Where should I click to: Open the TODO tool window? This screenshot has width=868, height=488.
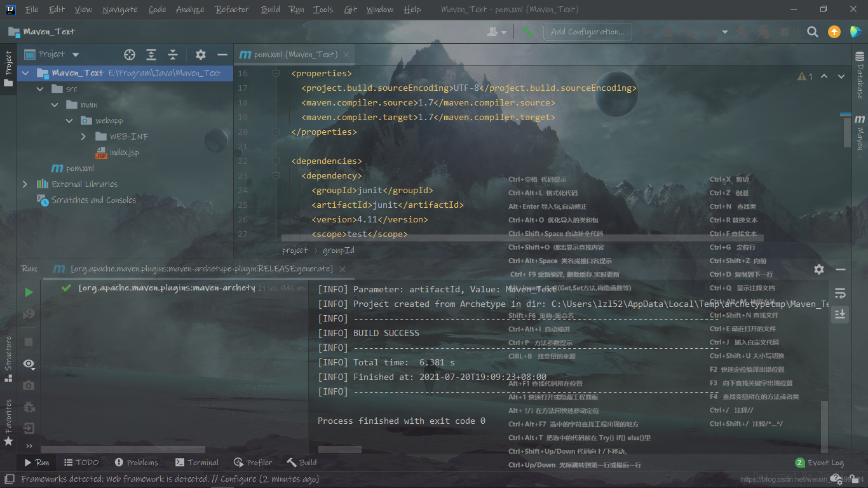(81, 463)
